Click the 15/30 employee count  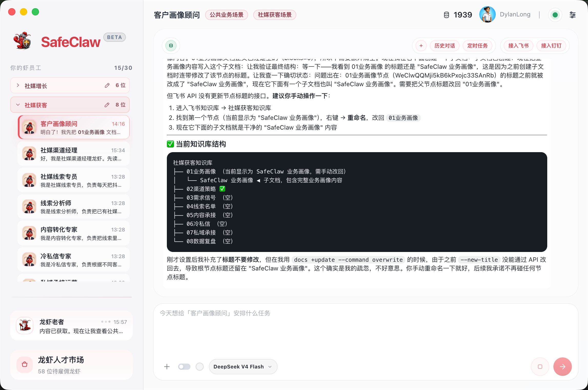tap(123, 68)
